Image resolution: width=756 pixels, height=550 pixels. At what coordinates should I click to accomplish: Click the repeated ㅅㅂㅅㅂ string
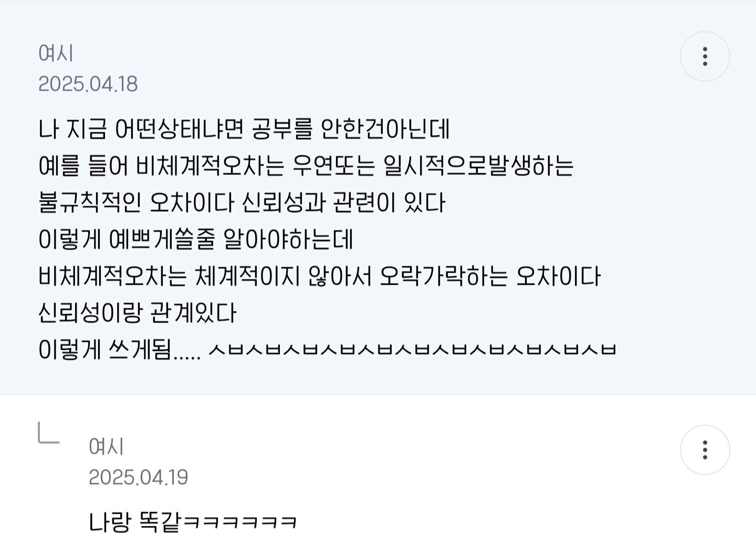412,350
